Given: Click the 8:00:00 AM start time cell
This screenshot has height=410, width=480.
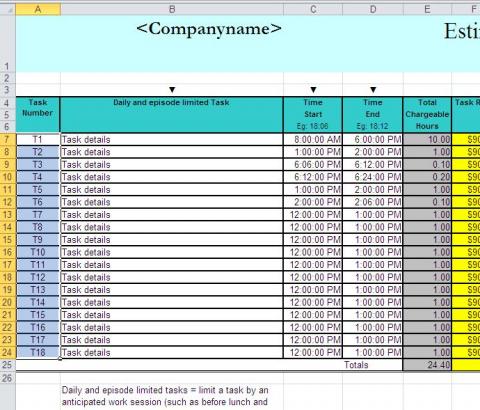Looking at the screenshot, I should (313, 139).
